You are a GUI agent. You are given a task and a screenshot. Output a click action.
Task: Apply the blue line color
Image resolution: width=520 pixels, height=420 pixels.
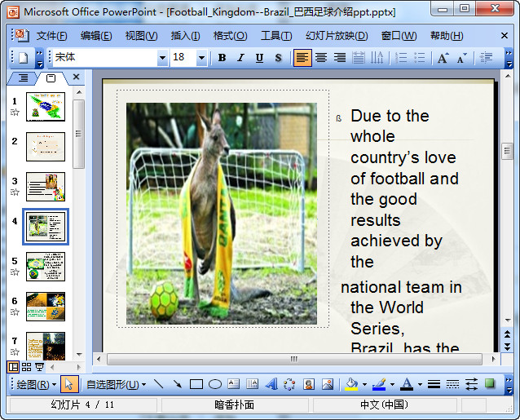coord(379,384)
